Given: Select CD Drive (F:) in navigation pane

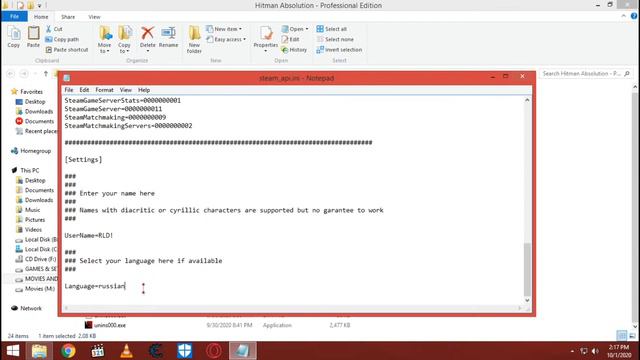Looking at the screenshot, I should click(36, 259).
